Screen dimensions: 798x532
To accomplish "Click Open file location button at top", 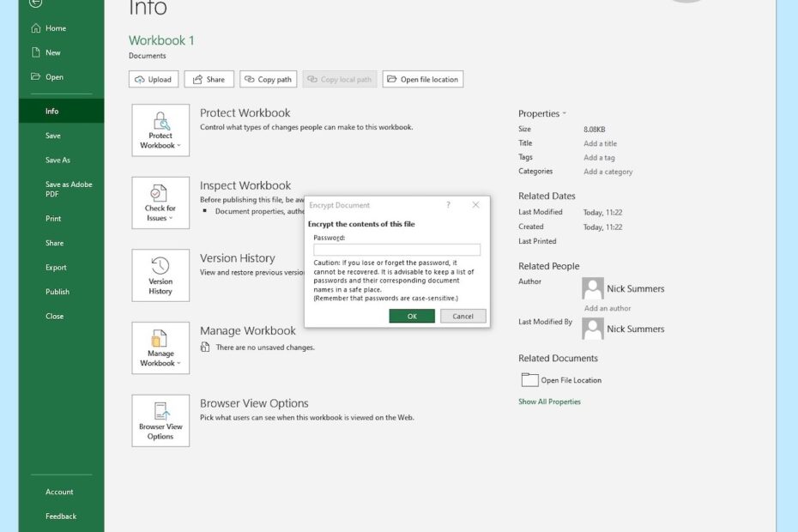I will [x=423, y=80].
